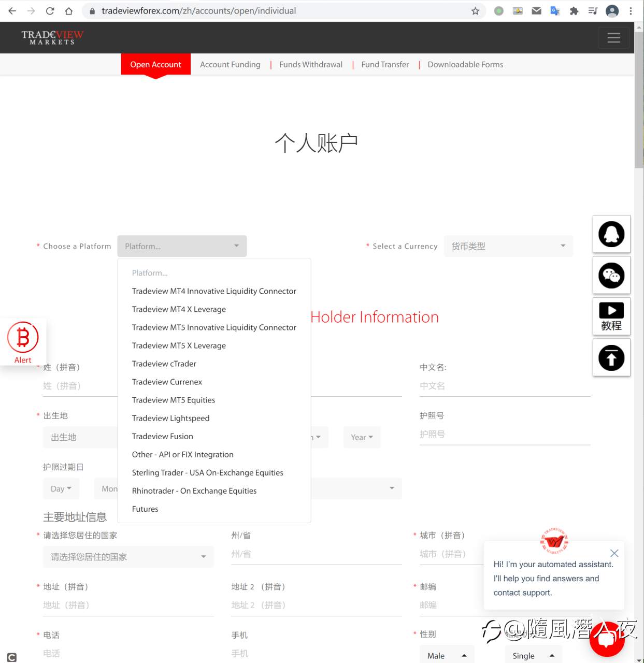Open the browser profile avatar
The width and height of the screenshot is (644, 663).
tap(612, 11)
